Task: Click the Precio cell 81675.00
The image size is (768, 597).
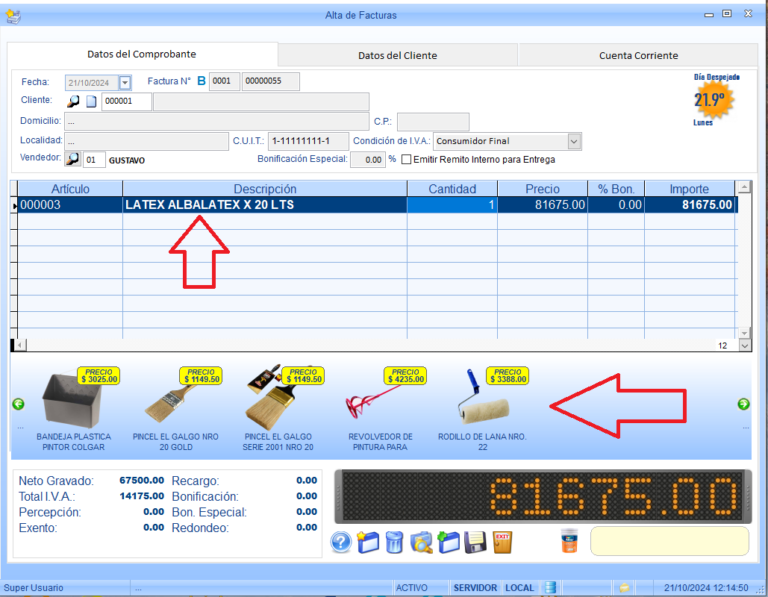Action: pyautogui.click(x=542, y=205)
